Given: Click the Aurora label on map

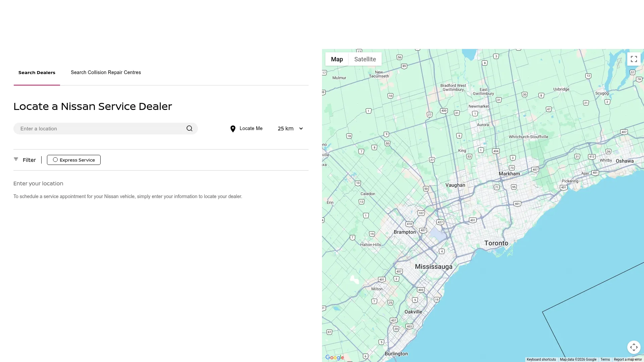Looking at the screenshot, I should (x=483, y=125).
